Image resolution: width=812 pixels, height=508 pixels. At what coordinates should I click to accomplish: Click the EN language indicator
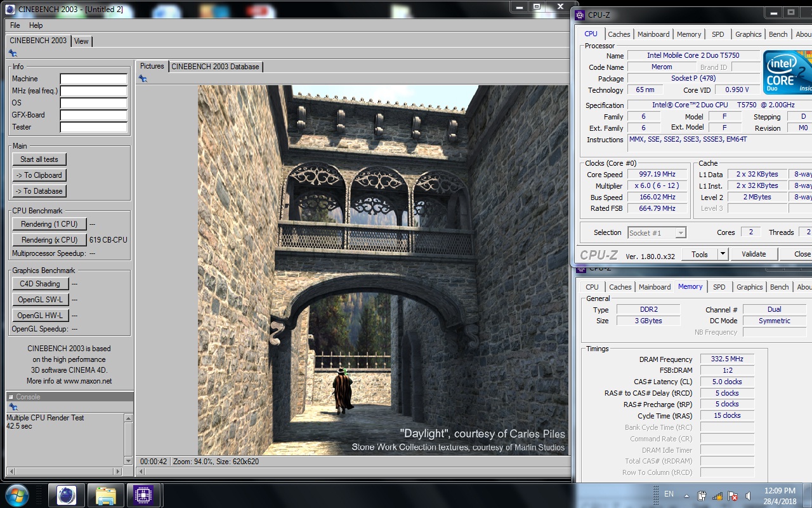(x=669, y=493)
